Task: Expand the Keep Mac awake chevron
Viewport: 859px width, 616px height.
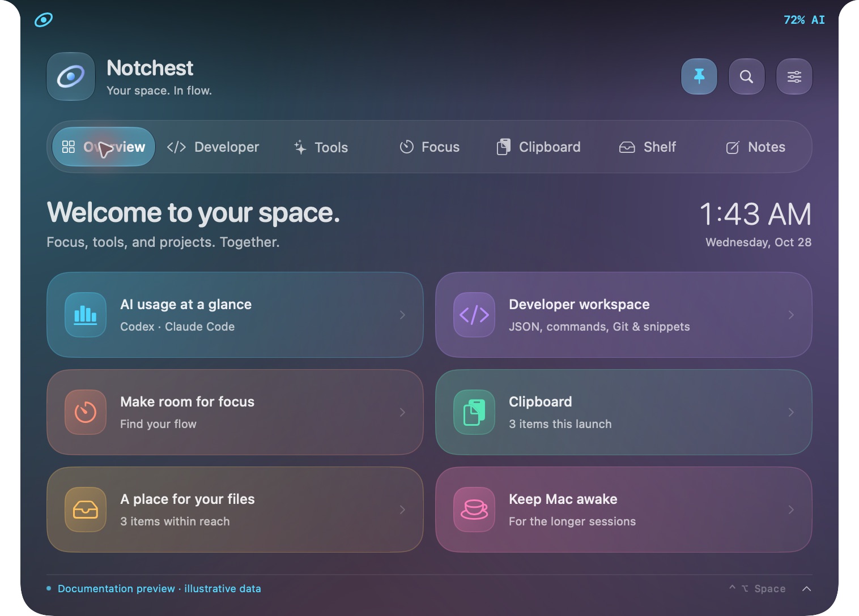Action: (791, 510)
